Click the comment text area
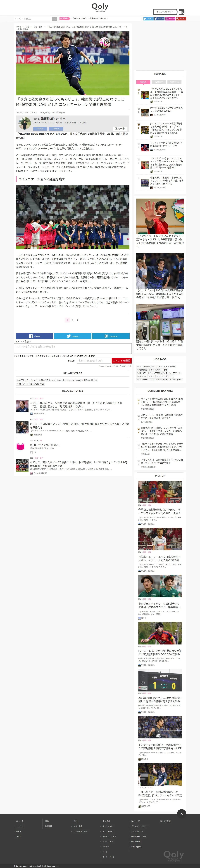Screen dimensions: 200x868 (73, 348)
